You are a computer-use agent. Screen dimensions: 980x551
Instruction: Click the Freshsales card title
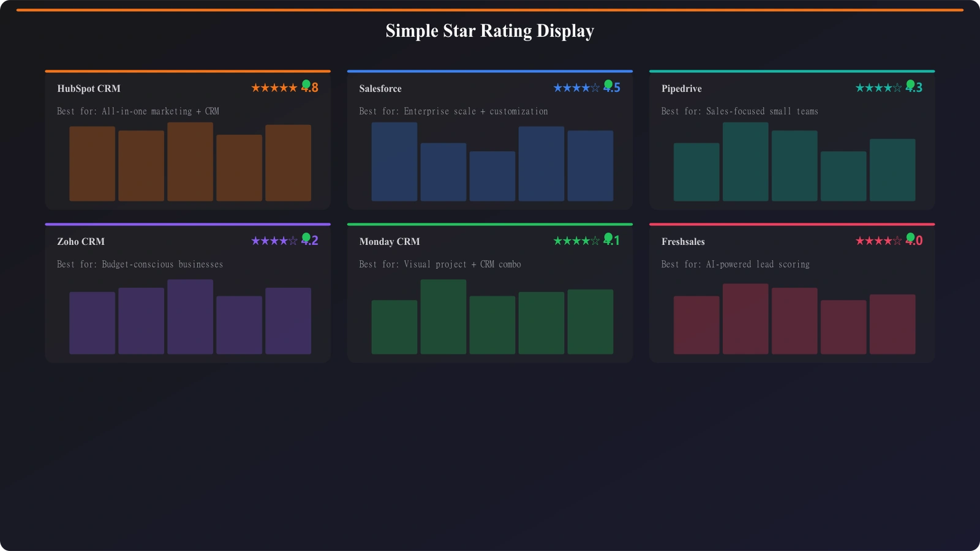682,241
